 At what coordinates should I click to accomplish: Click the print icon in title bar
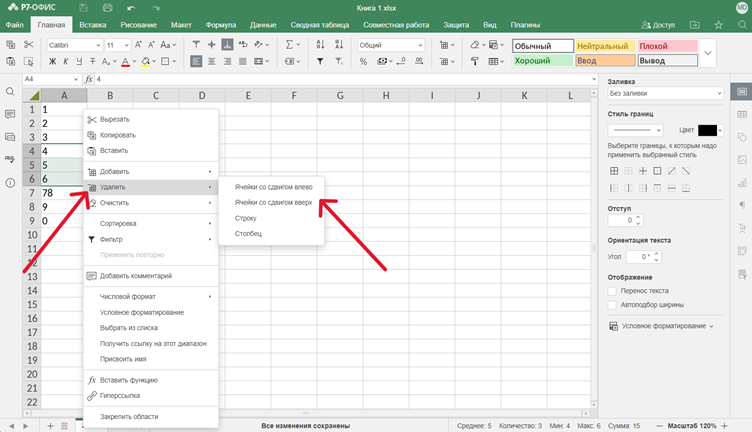click(x=107, y=7)
